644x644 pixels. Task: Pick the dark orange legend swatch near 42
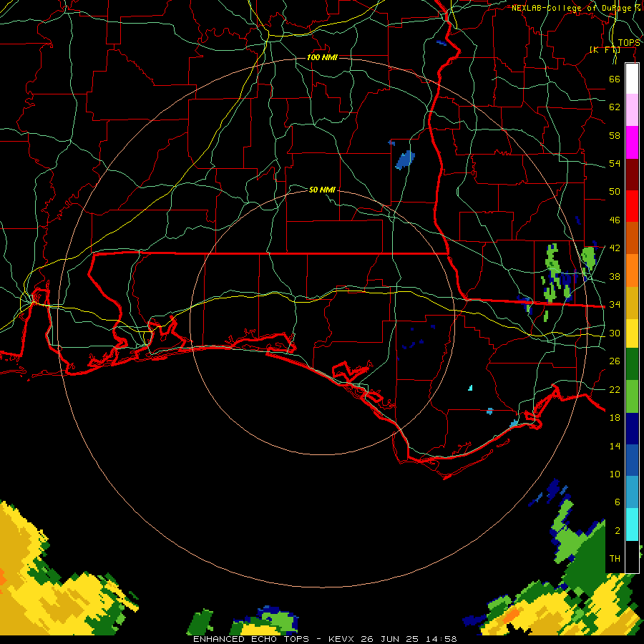coord(632,238)
